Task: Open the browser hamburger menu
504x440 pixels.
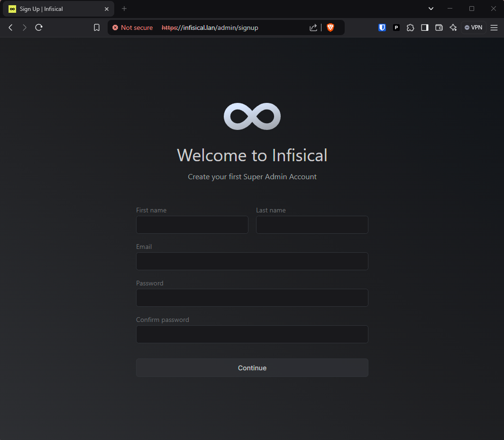Action: coord(494,27)
